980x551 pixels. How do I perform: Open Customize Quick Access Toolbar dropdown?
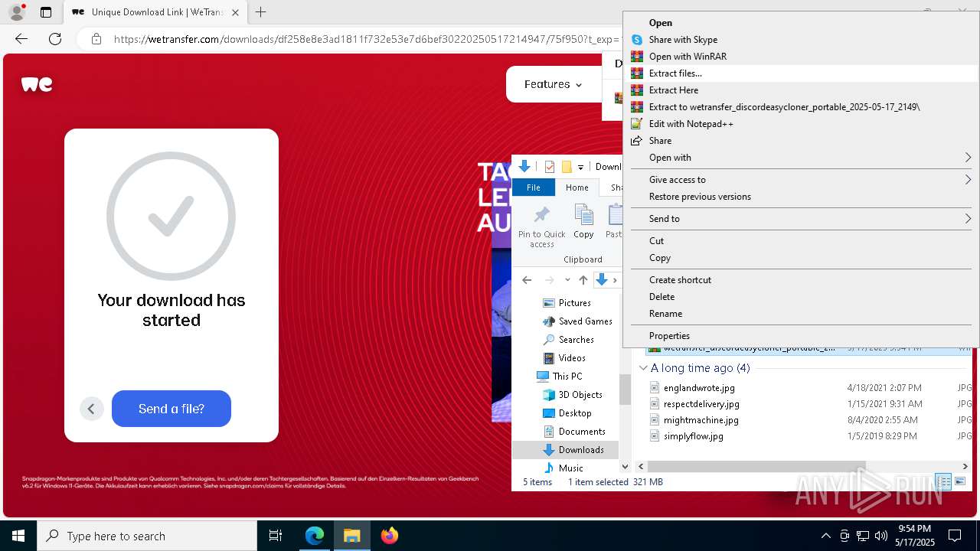[580, 167]
